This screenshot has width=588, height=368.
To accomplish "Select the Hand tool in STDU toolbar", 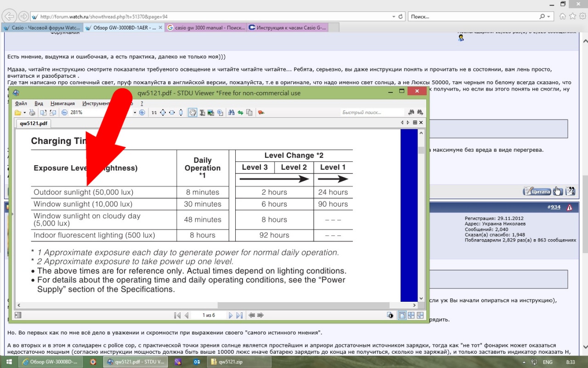I will [192, 112].
